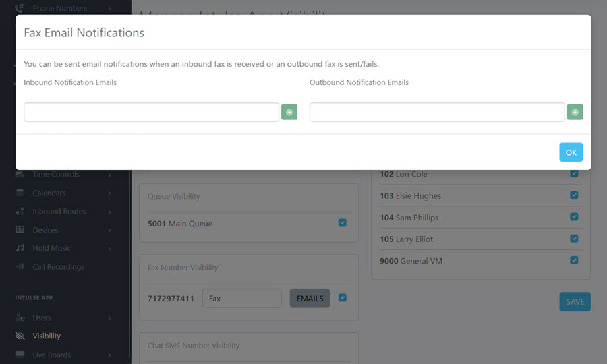Expand the Phone Numbers submenu chevron
Screen dimensions: 607x364
(109, 9)
